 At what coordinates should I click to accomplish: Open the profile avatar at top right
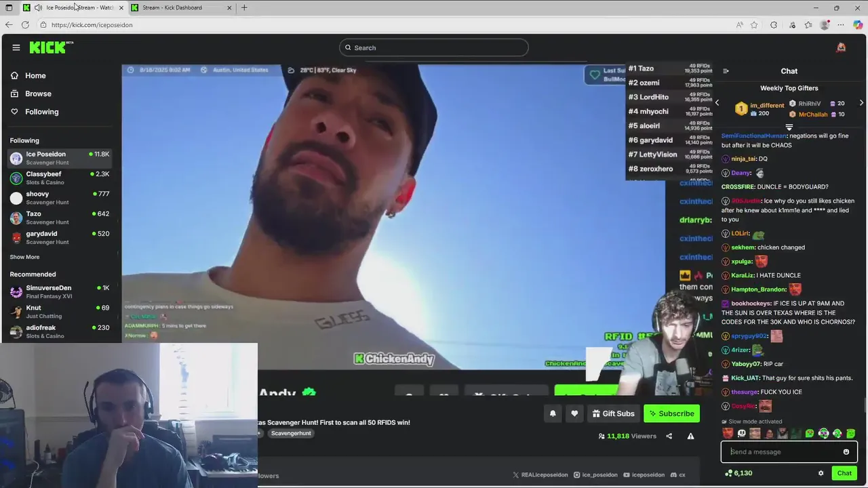click(x=841, y=47)
